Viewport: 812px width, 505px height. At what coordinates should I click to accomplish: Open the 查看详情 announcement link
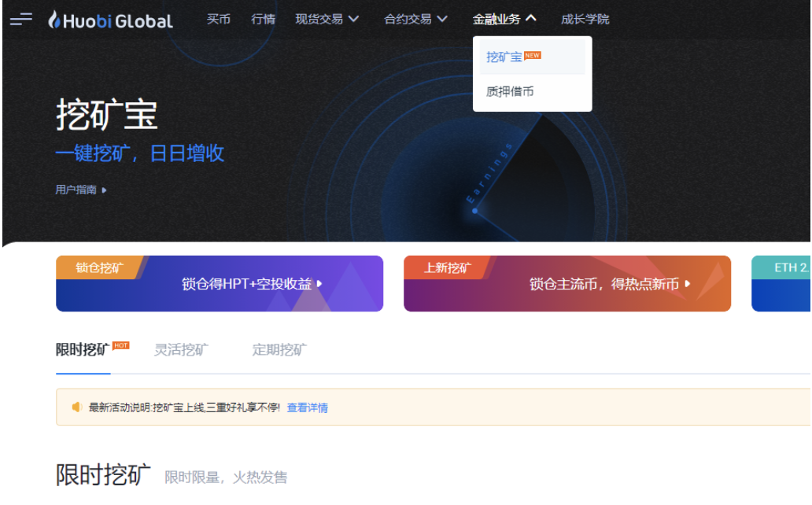[x=308, y=407]
